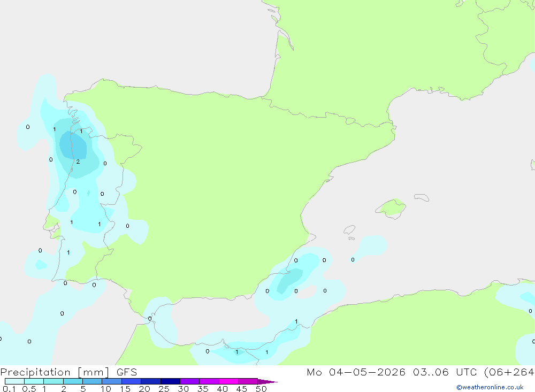Click the 5–10 mm legend swatch
This screenshot has width=535, height=392.
coord(93,381)
